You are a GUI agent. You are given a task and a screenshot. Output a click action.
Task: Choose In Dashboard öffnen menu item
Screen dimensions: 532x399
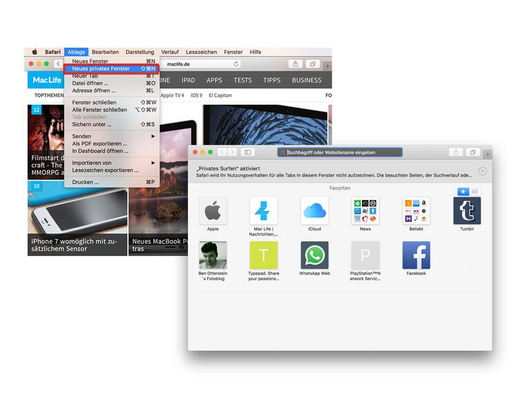(x=111, y=151)
